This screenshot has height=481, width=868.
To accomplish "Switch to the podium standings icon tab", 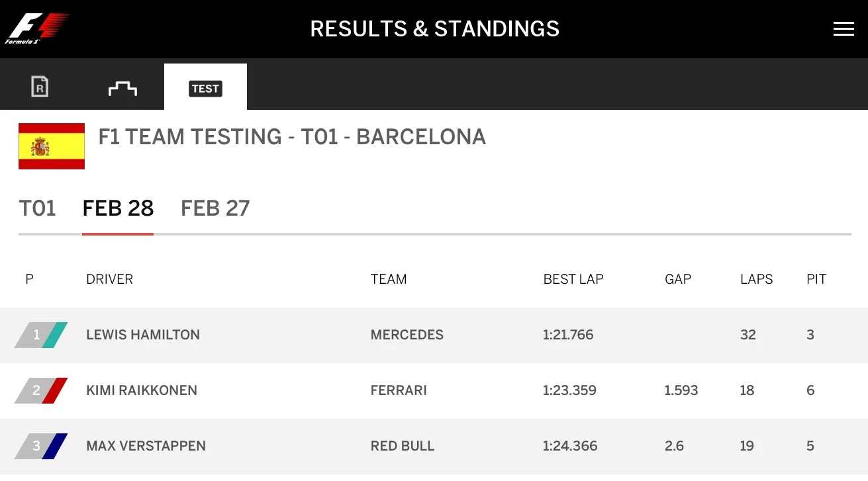I will (122, 87).
